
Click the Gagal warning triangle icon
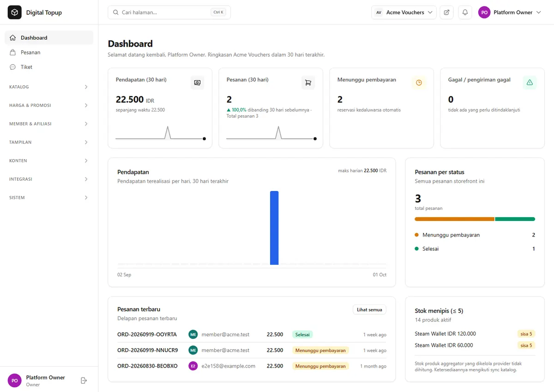530,83
